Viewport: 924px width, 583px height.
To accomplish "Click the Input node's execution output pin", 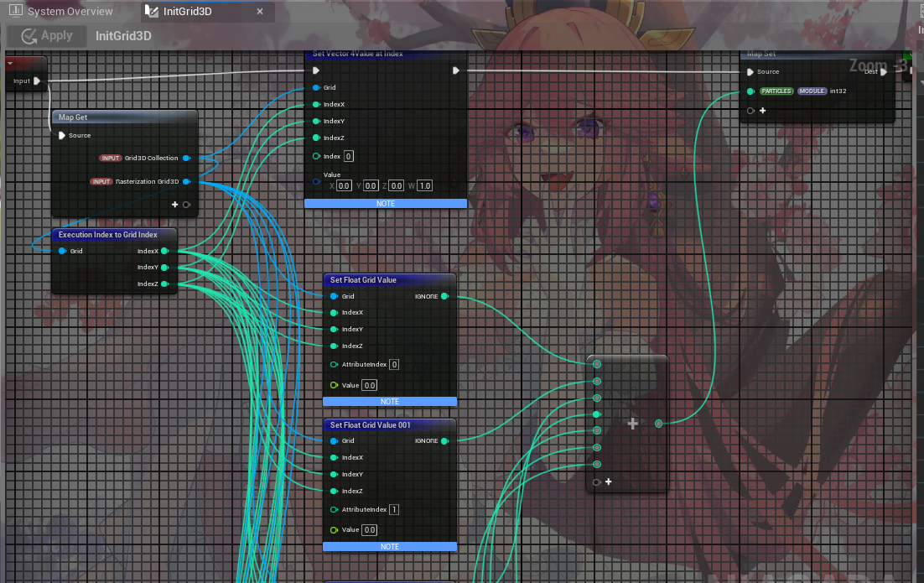I will (x=37, y=81).
